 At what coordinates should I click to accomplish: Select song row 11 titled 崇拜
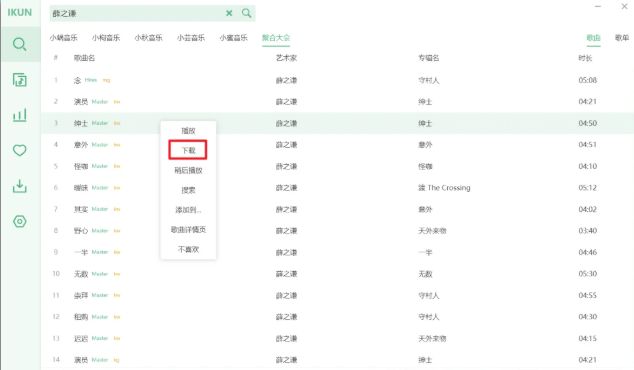[x=337, y=295]
